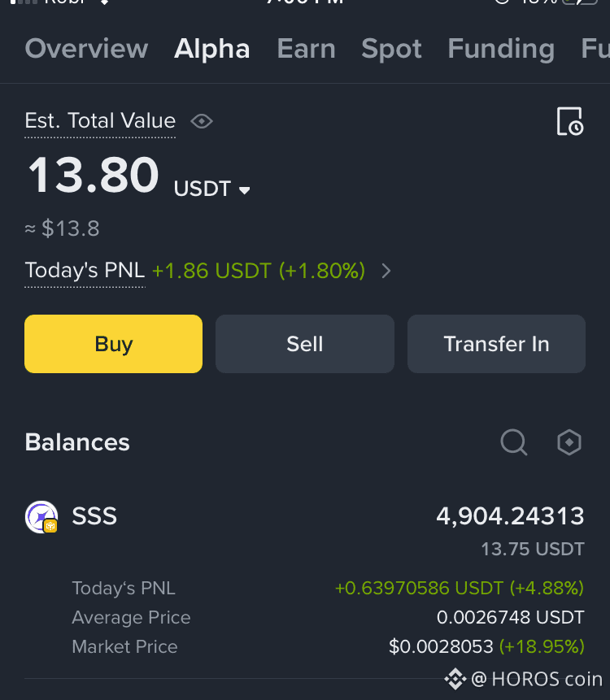Tap the Binance watermark logo
This screenshot has width=610, height=700.
(455, 679)
